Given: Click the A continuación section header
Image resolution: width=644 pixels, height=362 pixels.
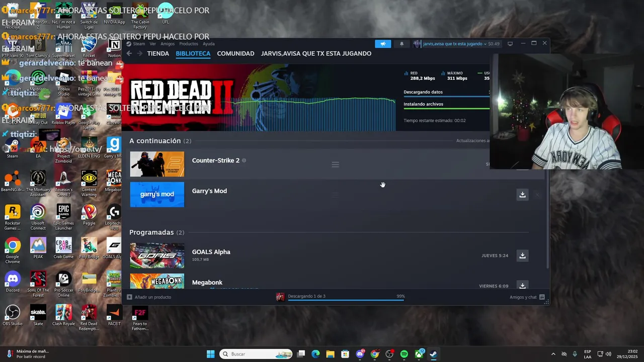Looking at the screenshot, I should coord(160,141).
